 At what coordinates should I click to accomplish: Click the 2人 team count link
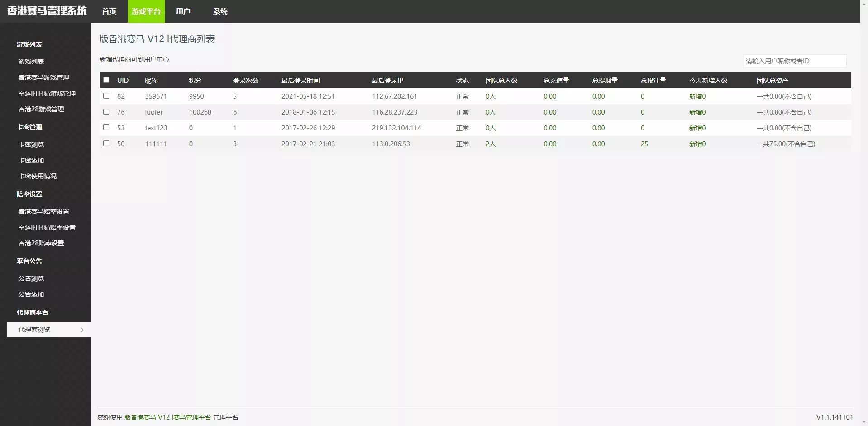[x=491, y=144]
